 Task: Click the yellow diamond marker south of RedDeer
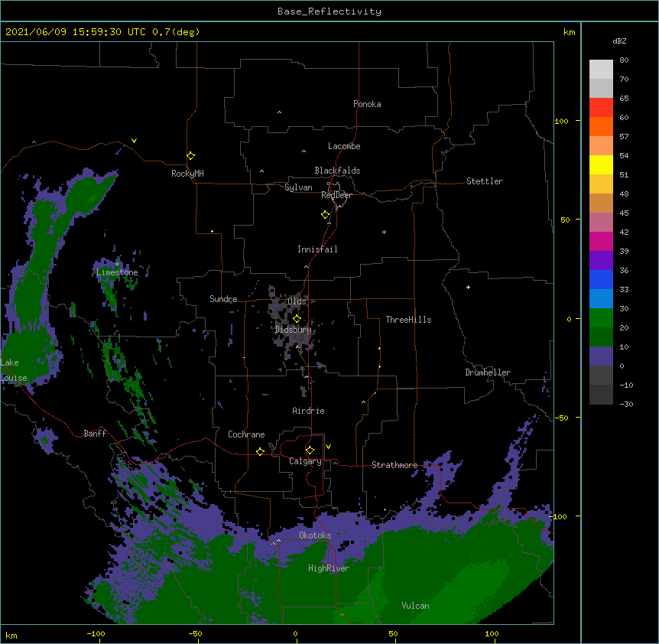click(x=326, y=215)
